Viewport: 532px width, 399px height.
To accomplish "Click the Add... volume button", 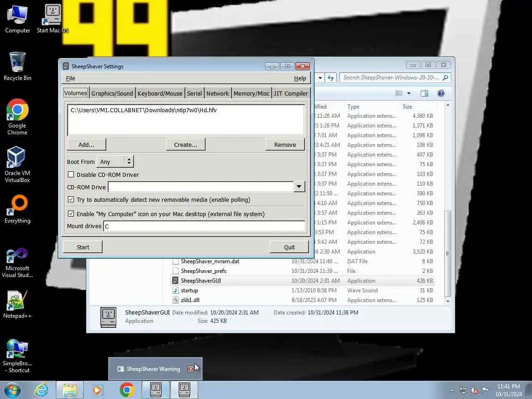I will coord(86,145).
